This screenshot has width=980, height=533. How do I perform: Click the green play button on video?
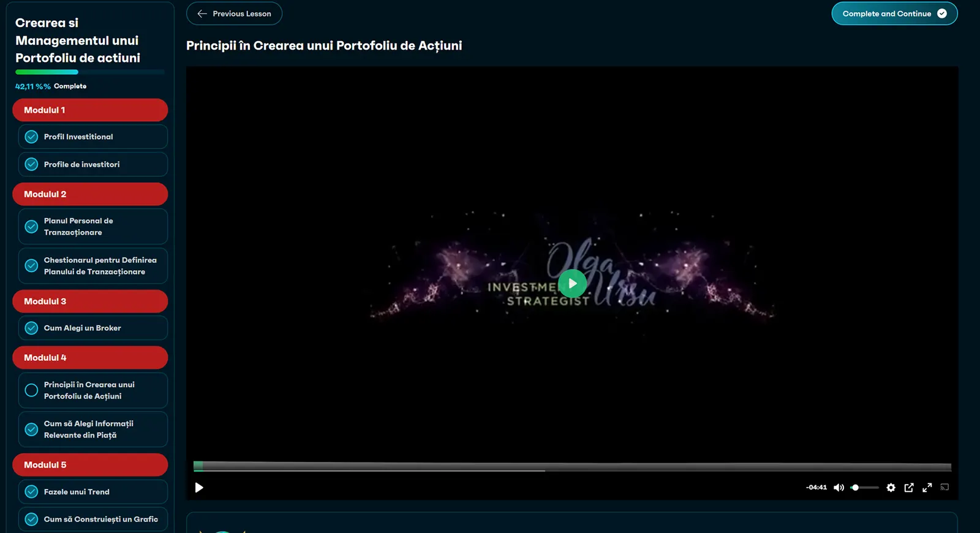(573, 284)
